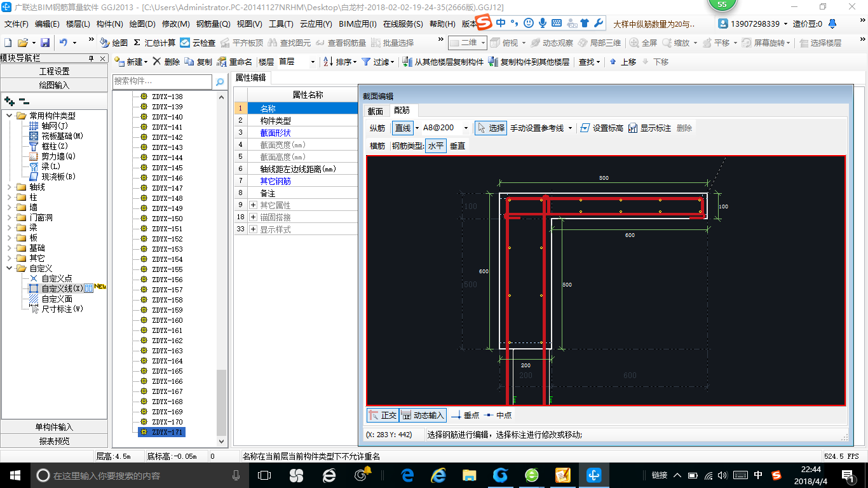Switch to the 配筋 tab
Viewport: 868px width, 488px height.
[402, 111]
